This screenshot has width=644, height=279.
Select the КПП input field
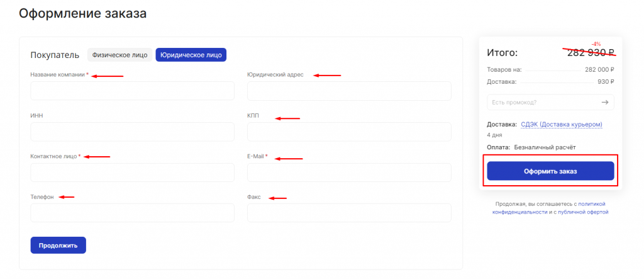(x=349, y=132)
